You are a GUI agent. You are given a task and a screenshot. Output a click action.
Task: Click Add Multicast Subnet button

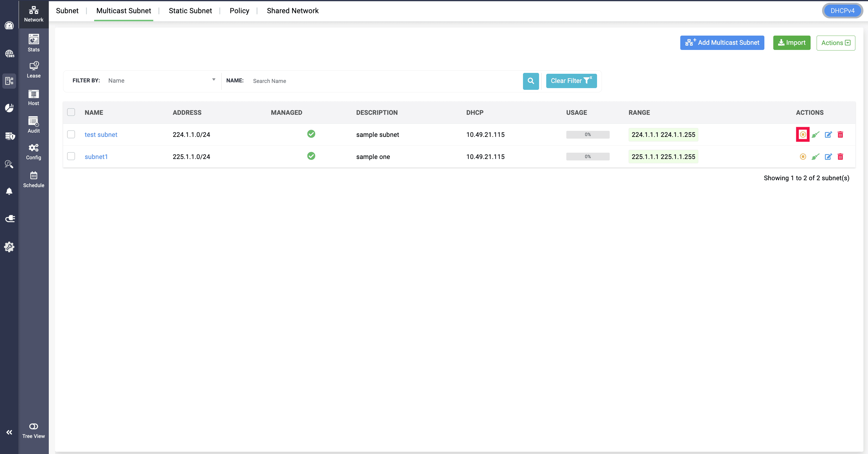(722, 43)
